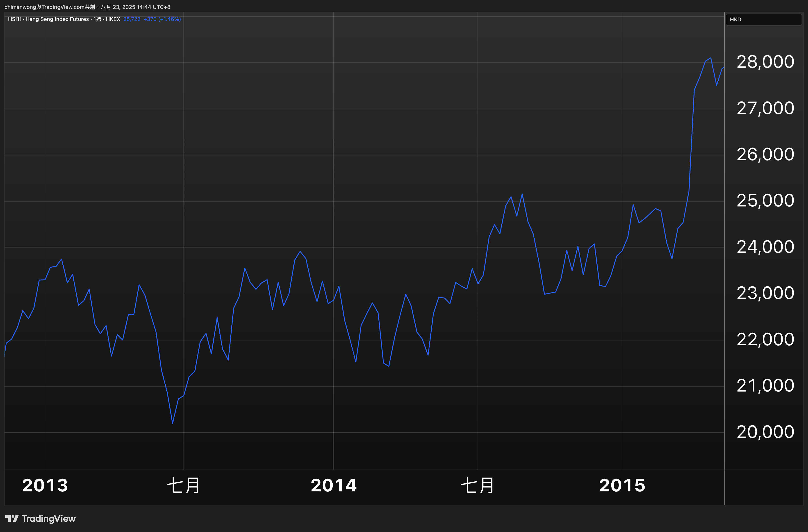Click the 27,000 price axis label

[765, 108]
